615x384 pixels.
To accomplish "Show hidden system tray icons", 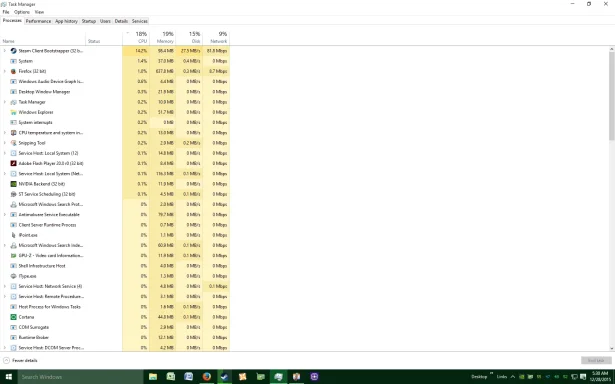I will [x=512, y=377].
